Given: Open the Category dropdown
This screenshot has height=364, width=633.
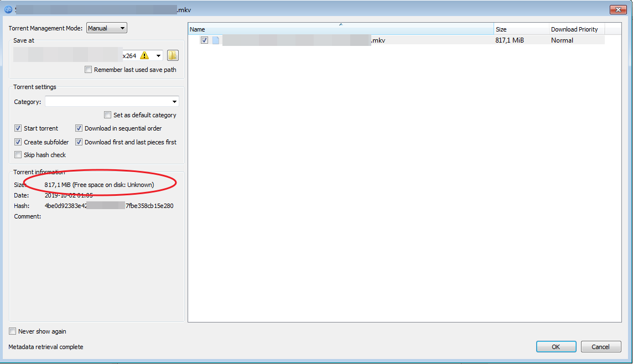Looking at the screenshot, I should click(x=174, y=102).
